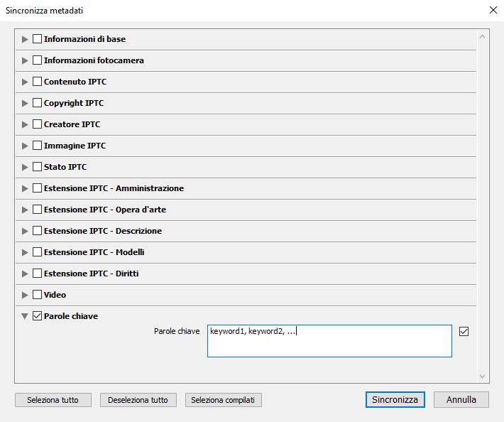Click the Deseleziona tutto button

point(138,400)
